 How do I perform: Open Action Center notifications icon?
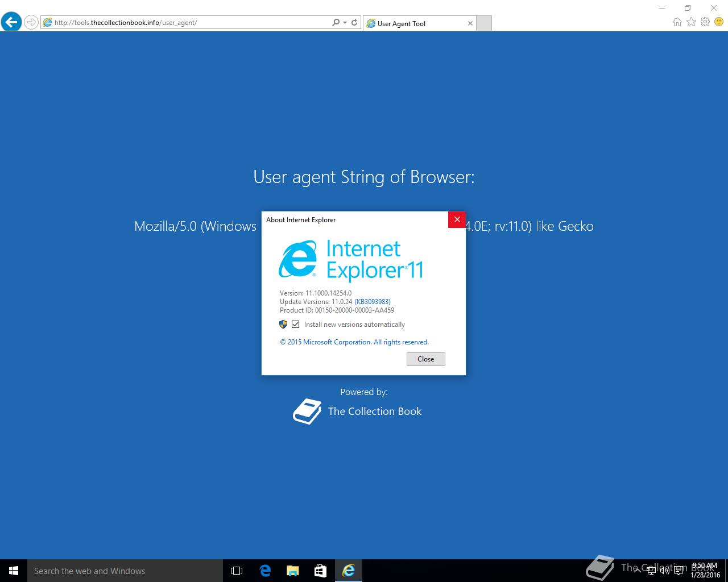[679, 570]
